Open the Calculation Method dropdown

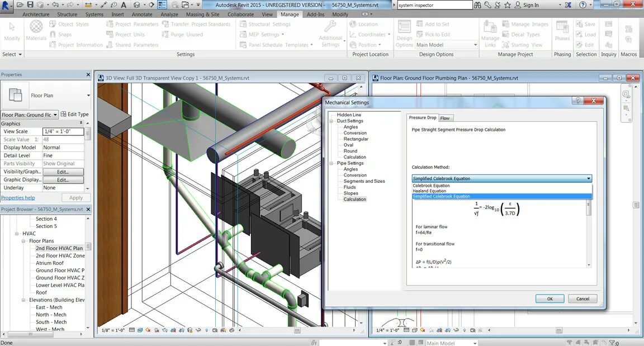click(501, 178)
